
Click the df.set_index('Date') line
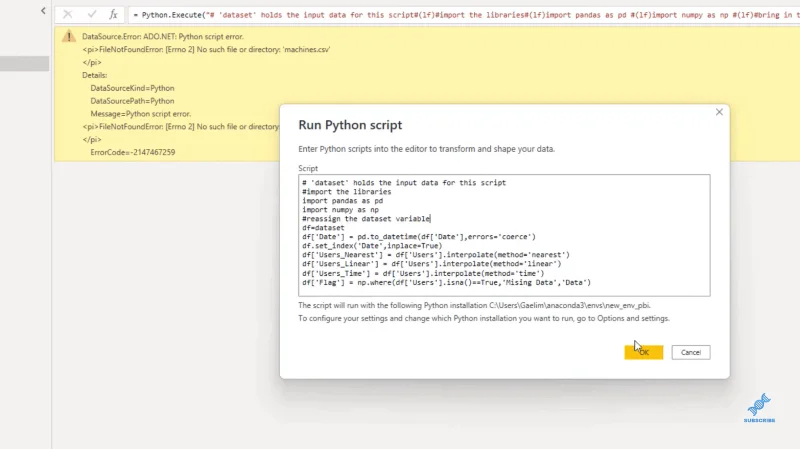point(372,245)
